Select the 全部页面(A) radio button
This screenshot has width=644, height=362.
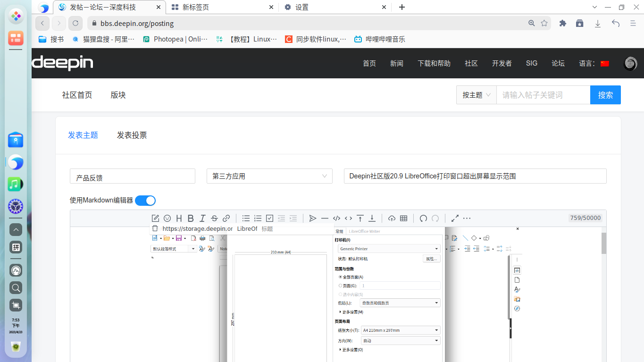point(341,277)
